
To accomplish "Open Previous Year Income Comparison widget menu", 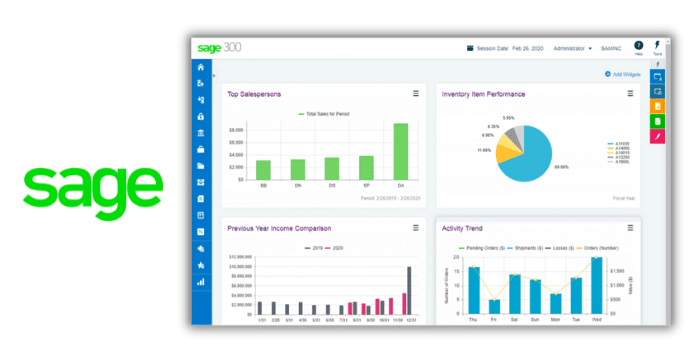I will [x=416, y=228].
